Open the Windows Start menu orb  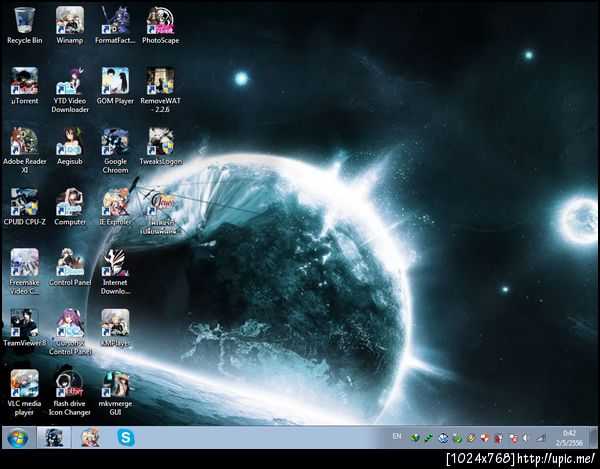click(18, 438)
